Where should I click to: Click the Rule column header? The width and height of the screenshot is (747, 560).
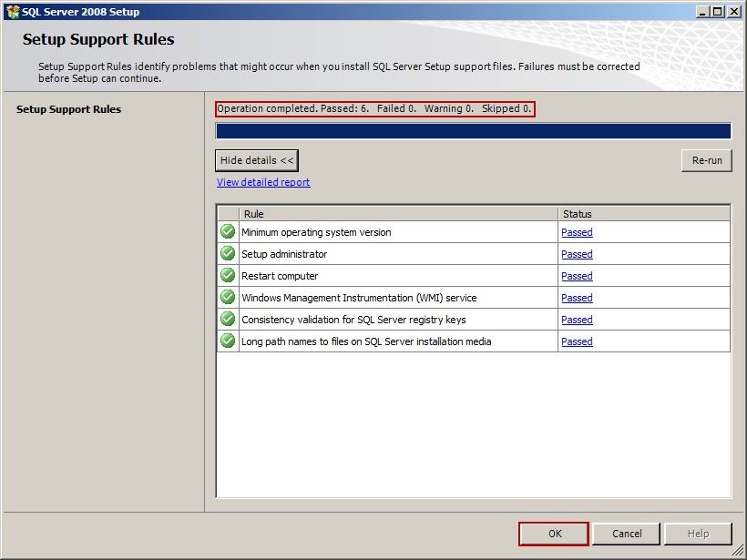click(x=398, y=214)
